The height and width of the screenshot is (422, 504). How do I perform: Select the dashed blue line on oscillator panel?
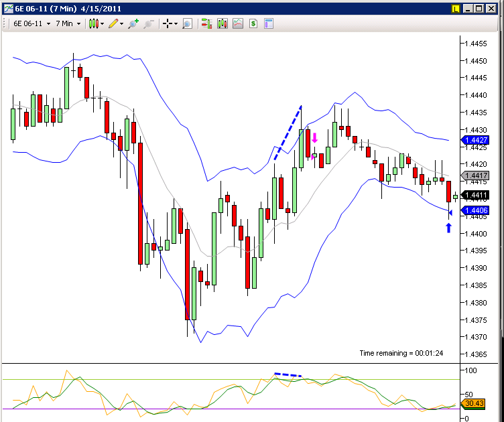pyautogui.click(x=288, y=374)
